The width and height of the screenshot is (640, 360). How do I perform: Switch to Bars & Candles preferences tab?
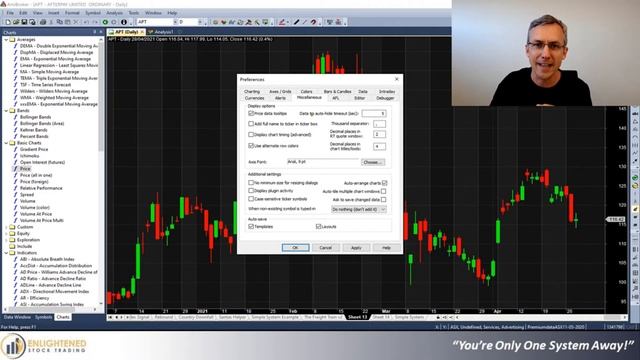(x=337, y=91)
